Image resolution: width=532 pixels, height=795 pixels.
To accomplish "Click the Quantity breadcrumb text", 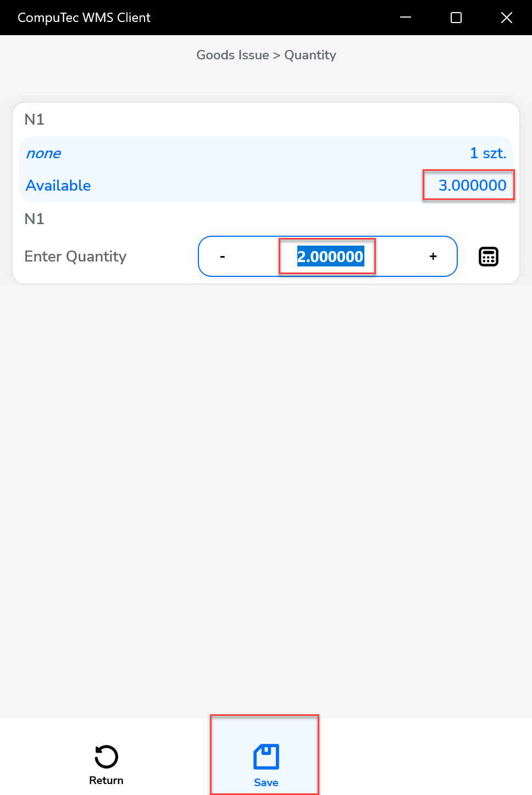I will click(x=310, y=55).
